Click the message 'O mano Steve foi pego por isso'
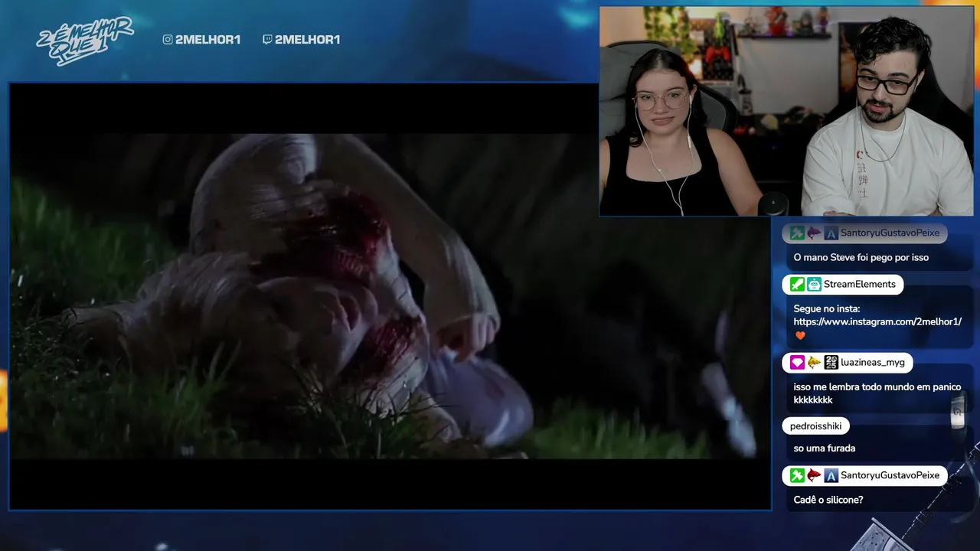Screen dimensions: 980x551 pyautogui.click(x=861, y=258)
